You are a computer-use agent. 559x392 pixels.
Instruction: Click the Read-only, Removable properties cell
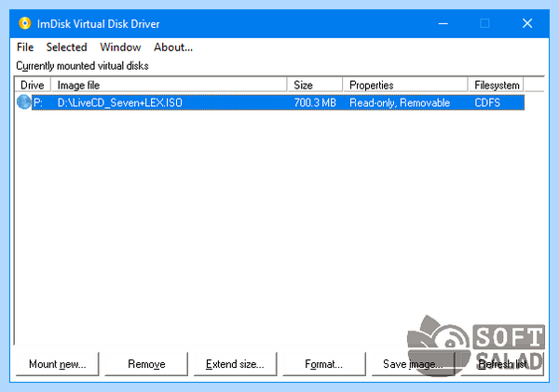pos(400,102)
